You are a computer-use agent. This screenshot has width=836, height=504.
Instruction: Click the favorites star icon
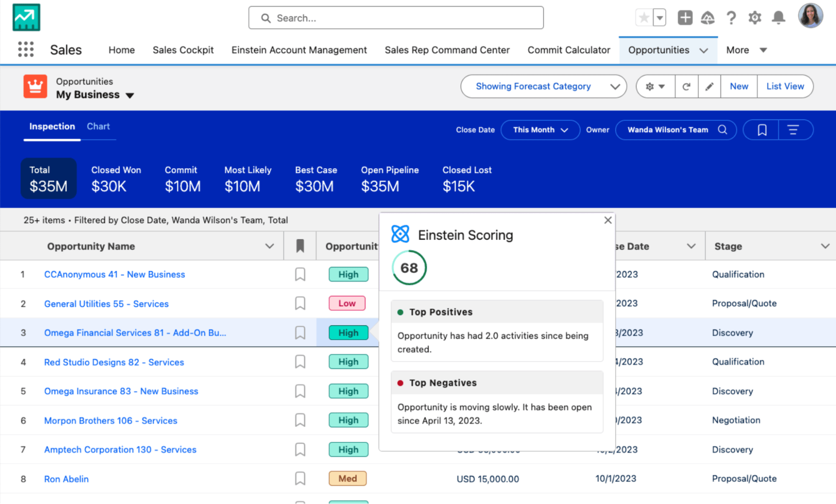[644, 18]
